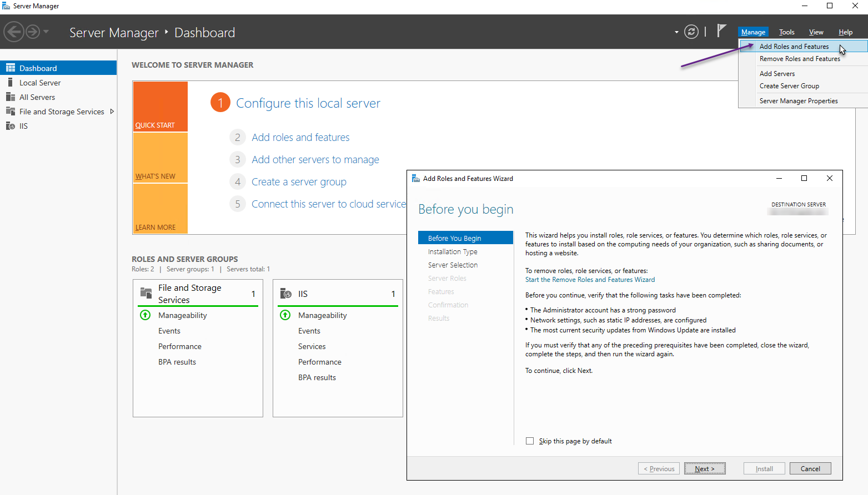This screenshot has width=868, height=495.
Task: Select Create Server Group menu entry
Action: click(x=803, y=86)
